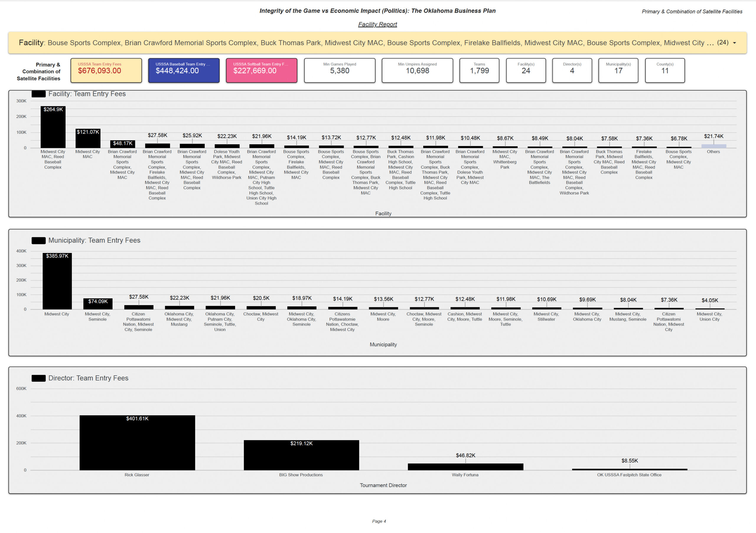This screenshot has width=756, height=533.
Task: Select the Rick Glasser $401.61K bar
Action: tap(137, 442)
